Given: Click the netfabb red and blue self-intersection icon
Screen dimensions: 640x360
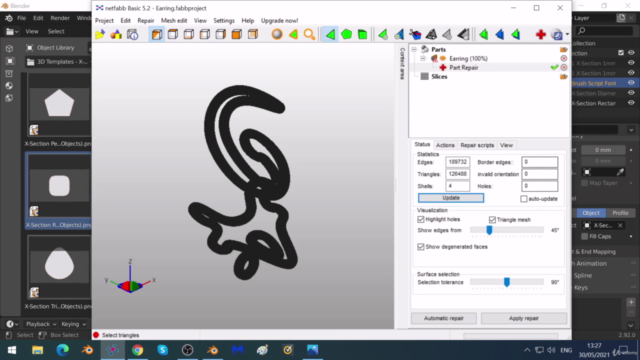Looking at the screenshot, I should pos(415,35).
